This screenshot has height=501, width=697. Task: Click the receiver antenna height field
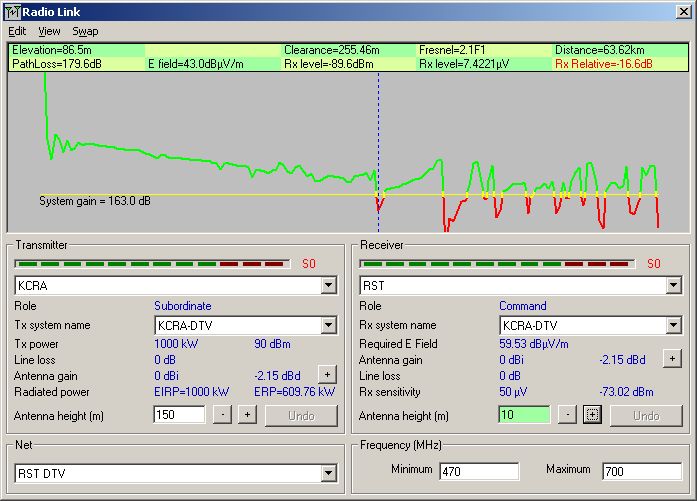coord(524,415)
